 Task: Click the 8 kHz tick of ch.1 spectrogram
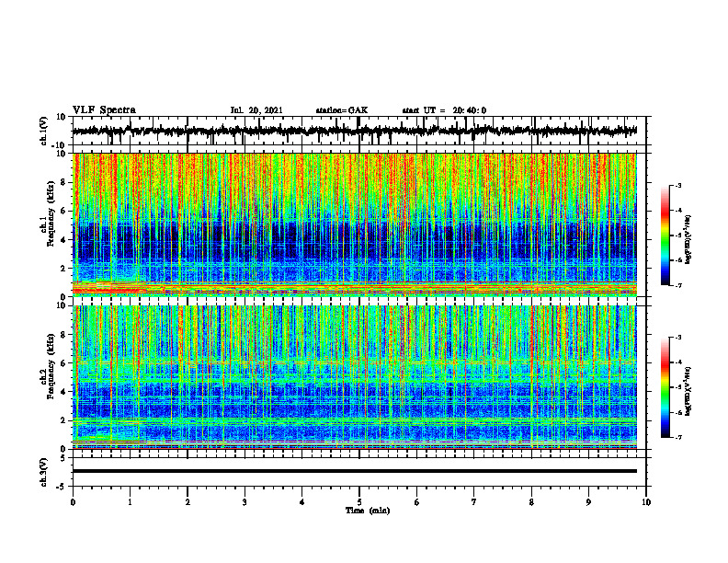click(x=63, y=182)
